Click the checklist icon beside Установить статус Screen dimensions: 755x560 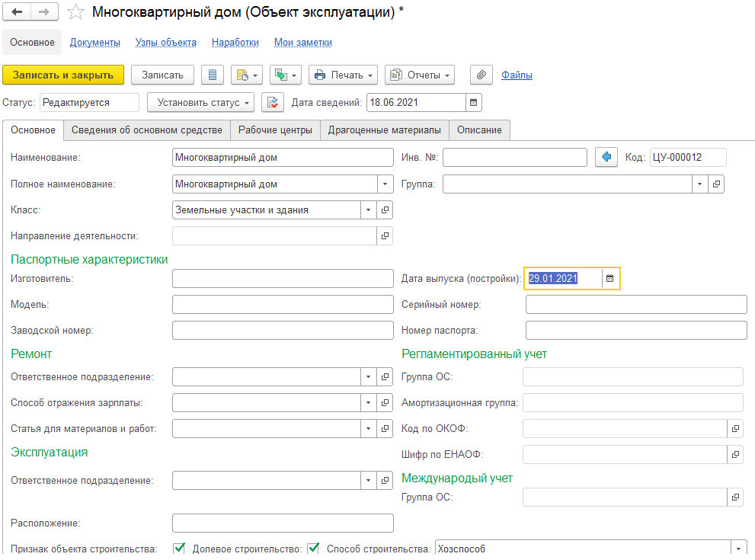click(273, 102)
